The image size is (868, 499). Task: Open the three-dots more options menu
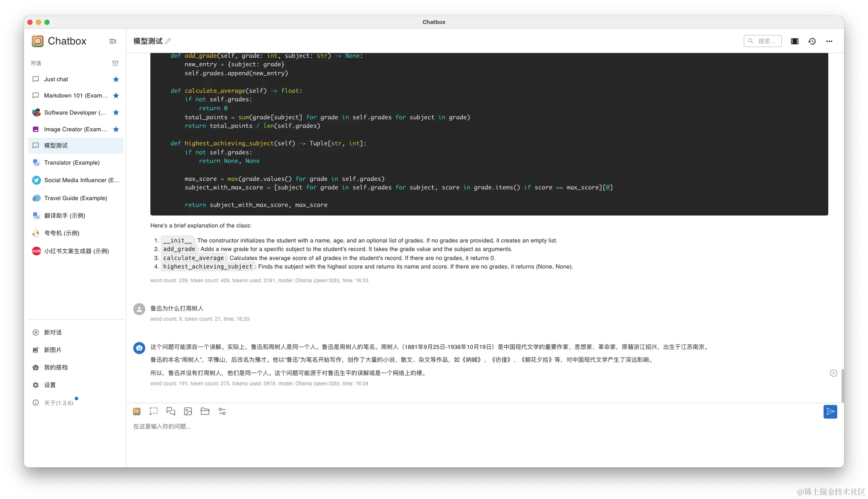[829, 41]
